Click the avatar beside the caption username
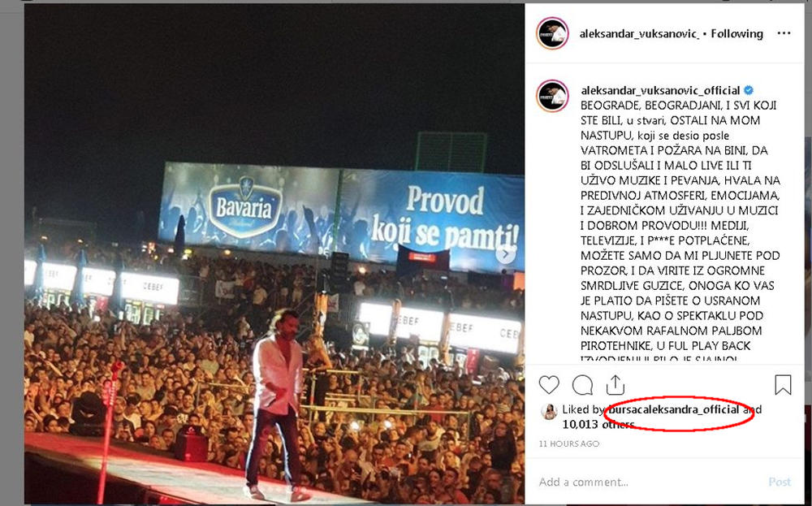Image resolution: width=812 pixels, height=506 pixels. click(552, 96)
